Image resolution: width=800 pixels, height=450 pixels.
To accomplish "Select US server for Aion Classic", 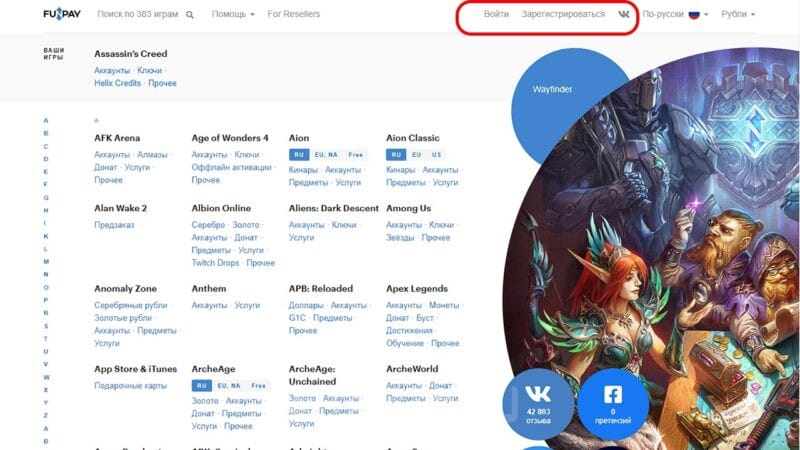I will pos(436,155).
